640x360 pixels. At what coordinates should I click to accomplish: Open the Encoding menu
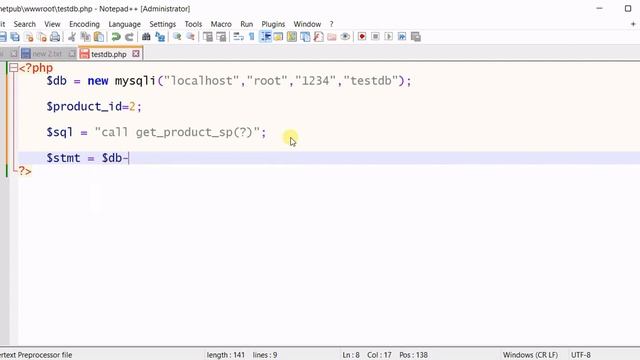coord(84,24)
